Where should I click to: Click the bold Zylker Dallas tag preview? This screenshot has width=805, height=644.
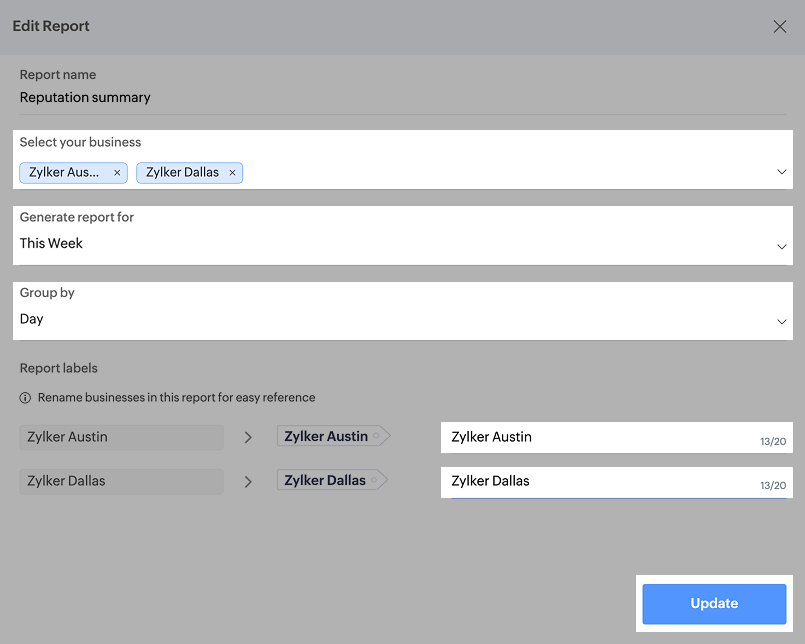(326, 480)
